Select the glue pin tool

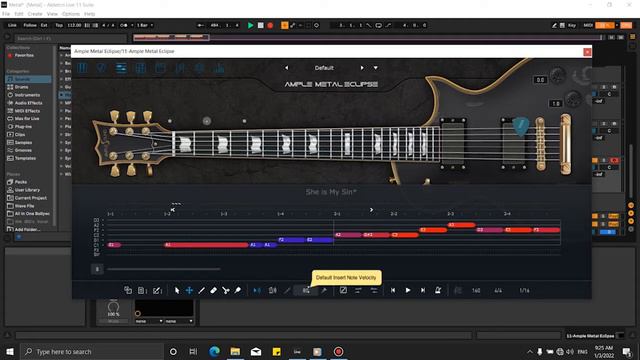click(x=238, y=290)
